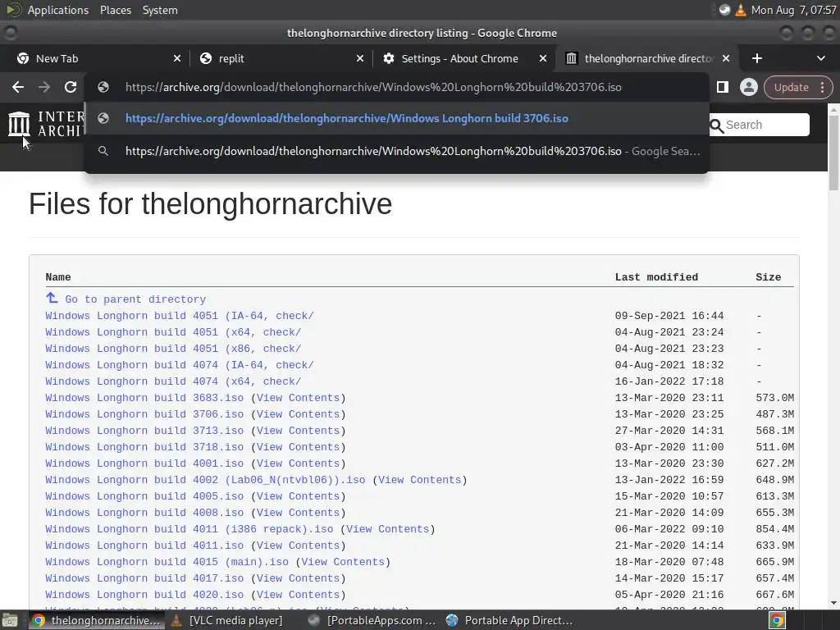Download Windows Longhorn build 4020.iso

(x=144, y=595)
